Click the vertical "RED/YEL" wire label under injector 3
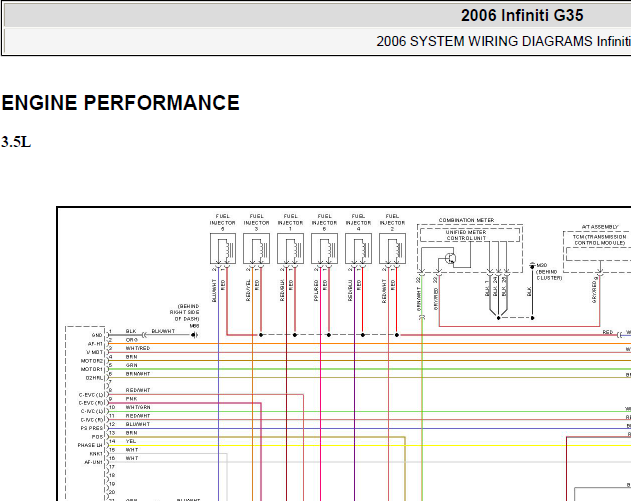 pos(248,290)
